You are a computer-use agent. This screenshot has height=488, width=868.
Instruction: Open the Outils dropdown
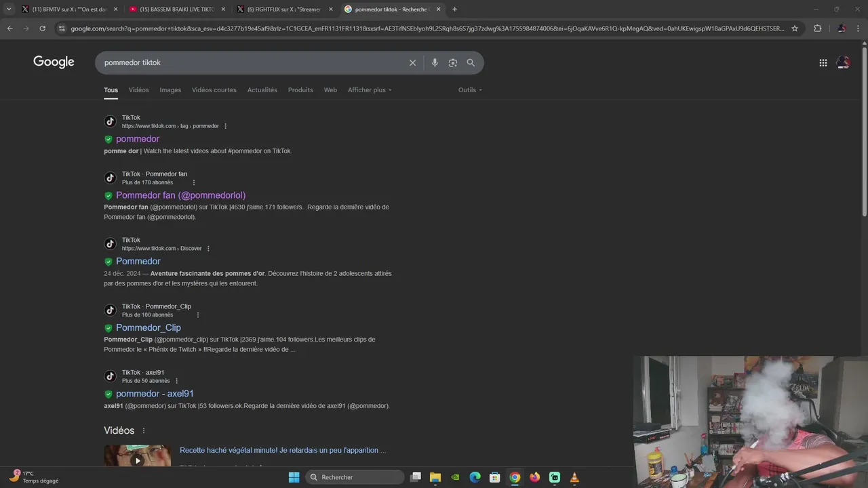point(470,90)
